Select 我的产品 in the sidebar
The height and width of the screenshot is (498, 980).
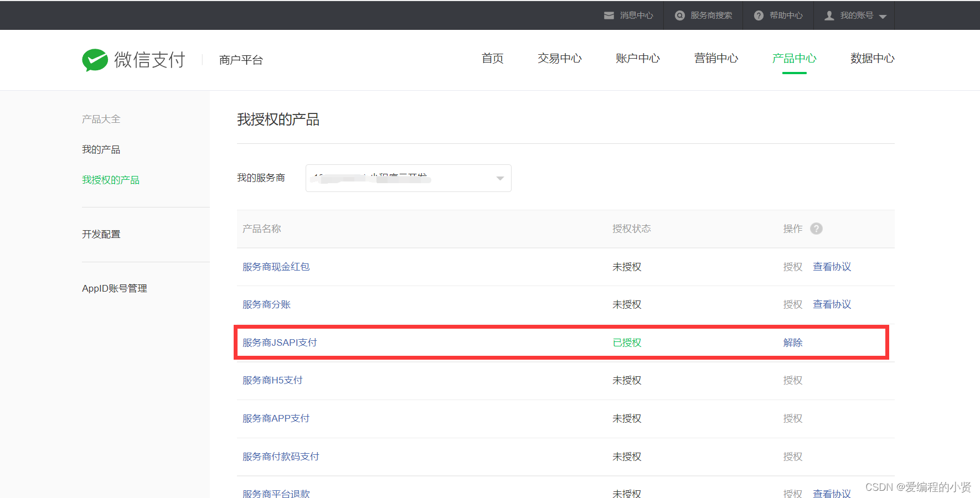(x=101, y=149)
